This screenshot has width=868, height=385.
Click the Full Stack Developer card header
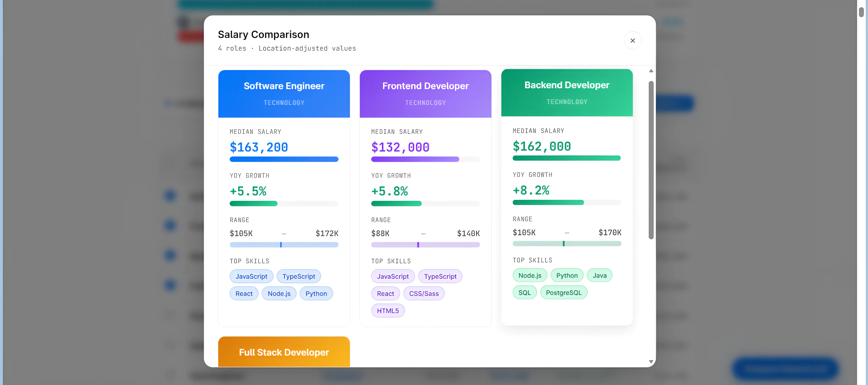click(x=284, y=352)
